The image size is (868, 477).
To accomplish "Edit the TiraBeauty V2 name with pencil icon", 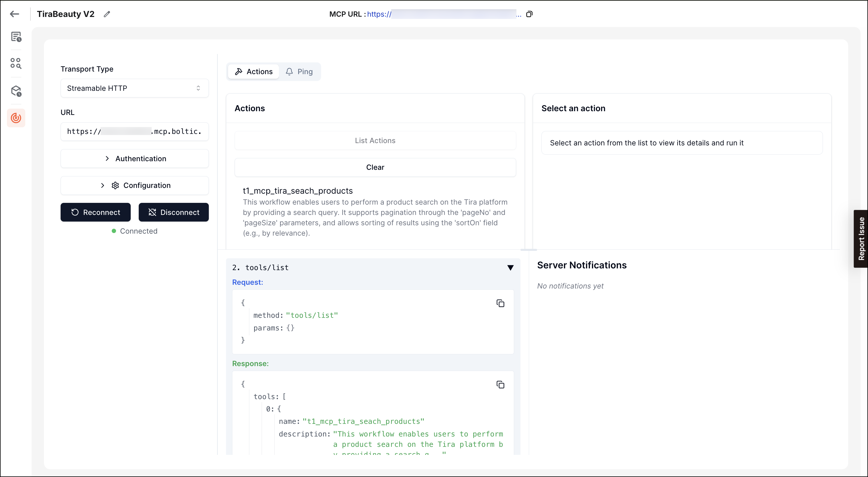I will pos(107,14).
